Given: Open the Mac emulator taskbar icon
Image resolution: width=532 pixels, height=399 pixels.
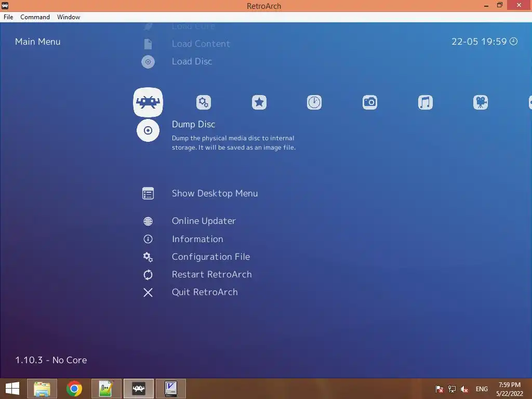Looking at the screenshot, I should click(170, 389).
